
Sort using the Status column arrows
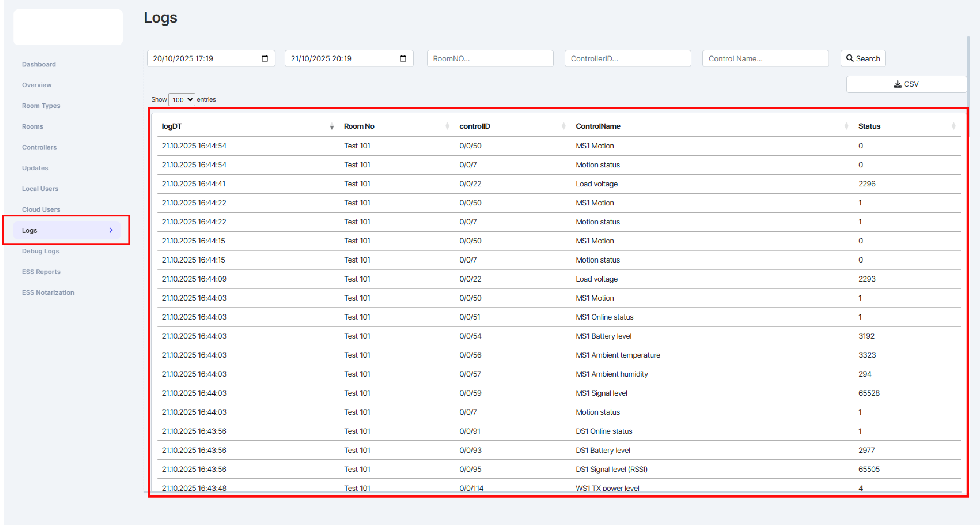tap(953, 126)
